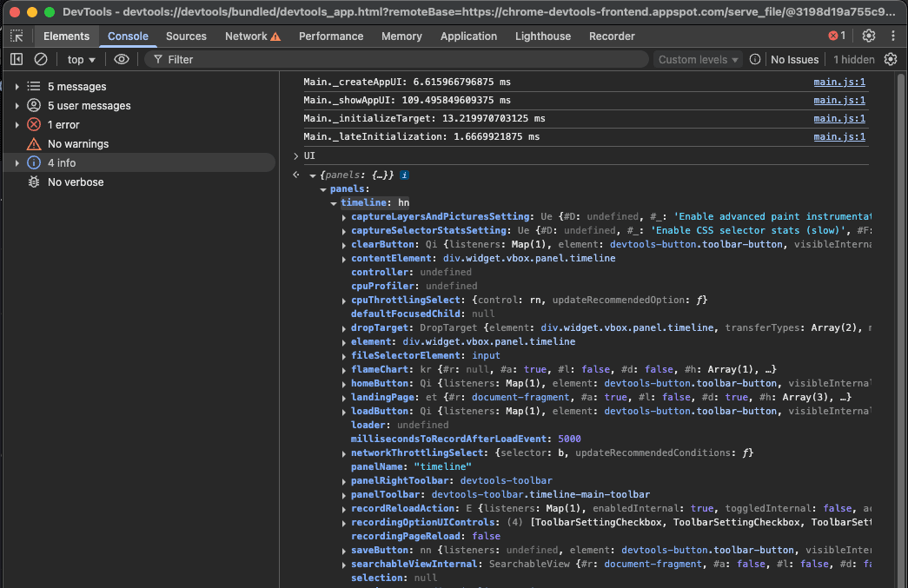Screen dimensions: 908x588
Task: Open the three-dot customize DevTools menu
Action: (x=893, y=36)
